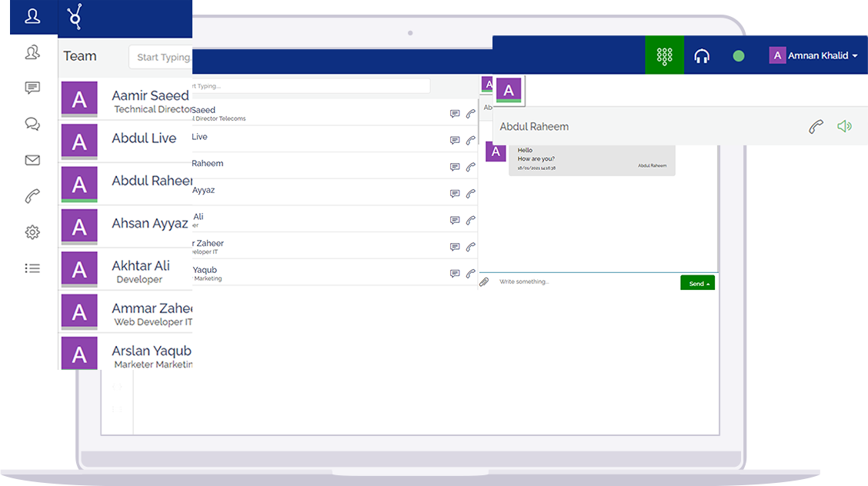
Task: Toggle the green online status indicator
Action: 739,56
